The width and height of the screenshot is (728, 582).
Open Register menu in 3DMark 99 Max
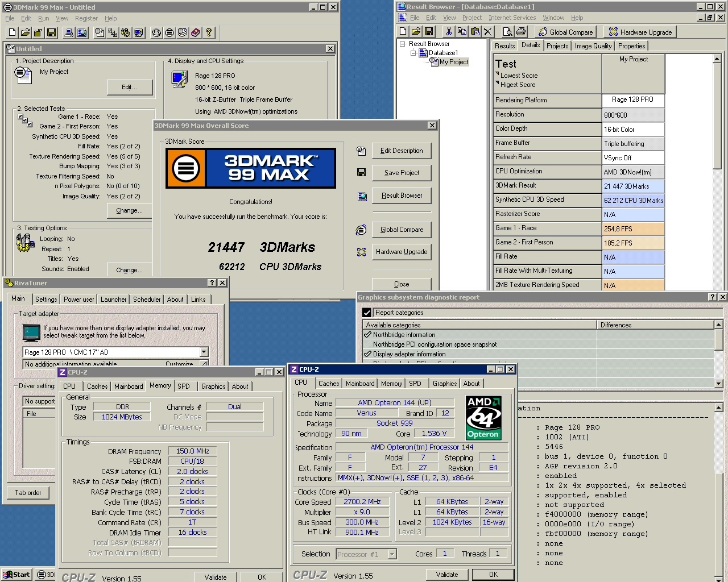click(x=86, y=18)
